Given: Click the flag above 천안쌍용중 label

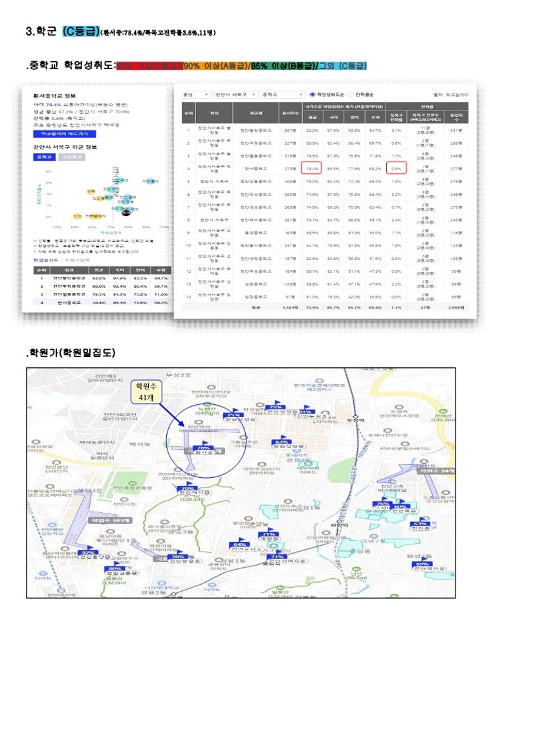Looking at the screenshot, I should (x=178, y=555).
